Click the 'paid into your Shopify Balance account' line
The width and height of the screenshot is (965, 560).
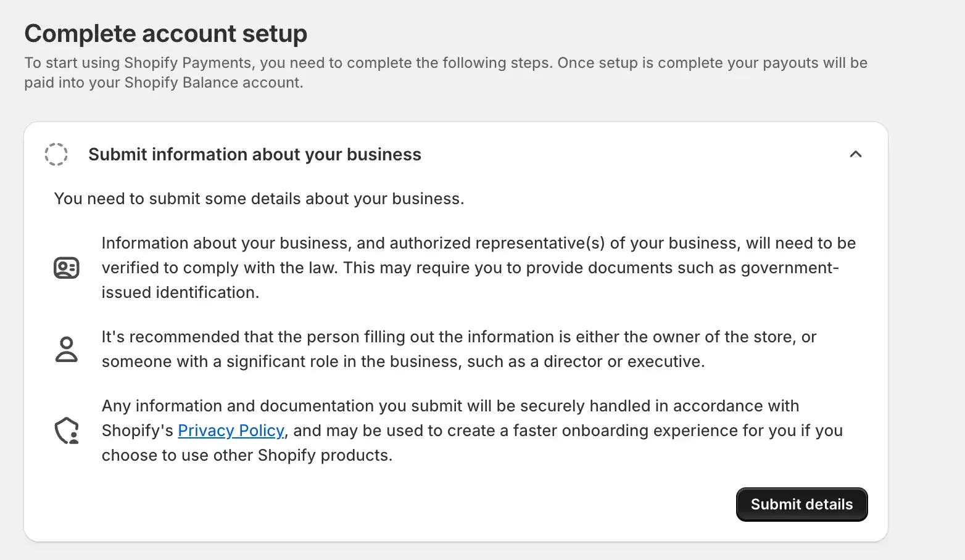pyautogui.click(x=164, y=83)
